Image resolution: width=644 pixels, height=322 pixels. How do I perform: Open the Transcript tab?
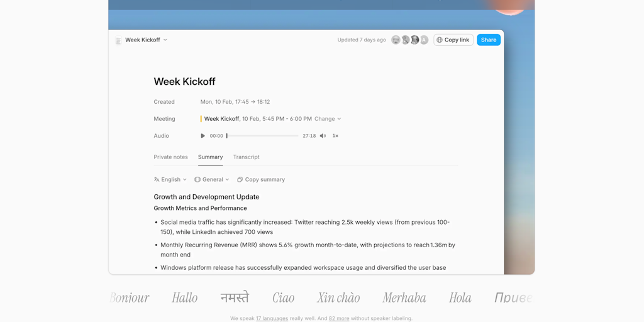tap(246, 157)
